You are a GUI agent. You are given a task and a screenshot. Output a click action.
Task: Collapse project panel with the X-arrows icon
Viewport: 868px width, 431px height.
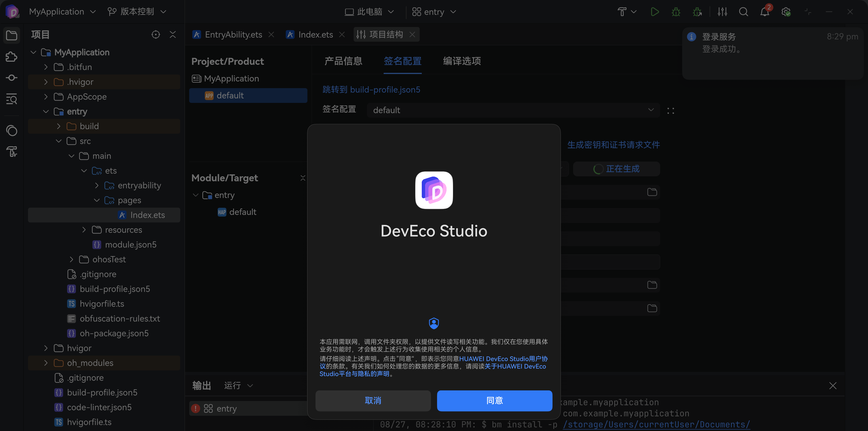coord(173,35)
